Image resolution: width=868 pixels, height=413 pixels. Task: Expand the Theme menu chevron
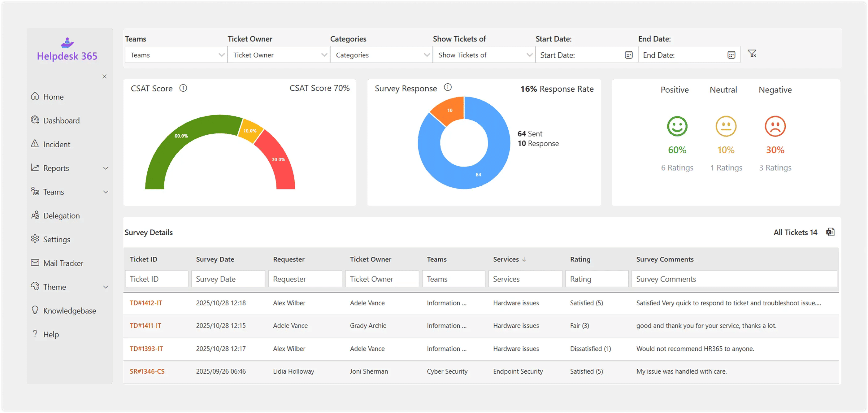(x=106, y=287)
